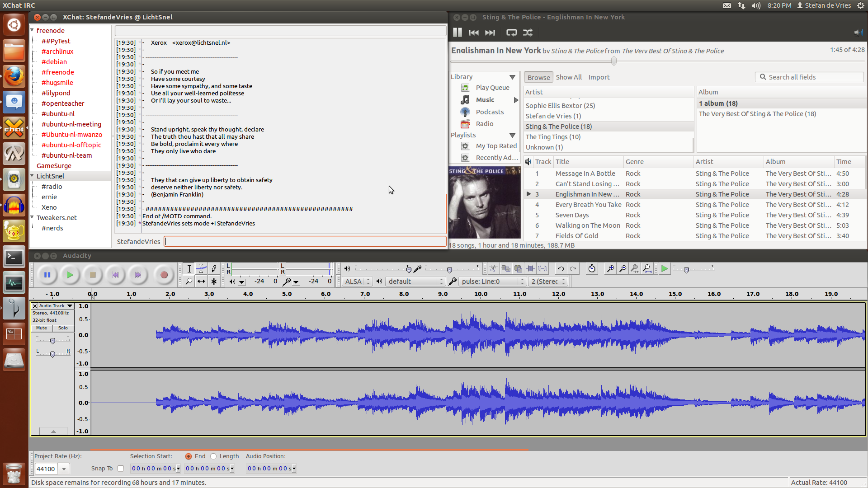Zoom out on the Audacity waveform
This screenshot has width=868, height=488.
623,269
